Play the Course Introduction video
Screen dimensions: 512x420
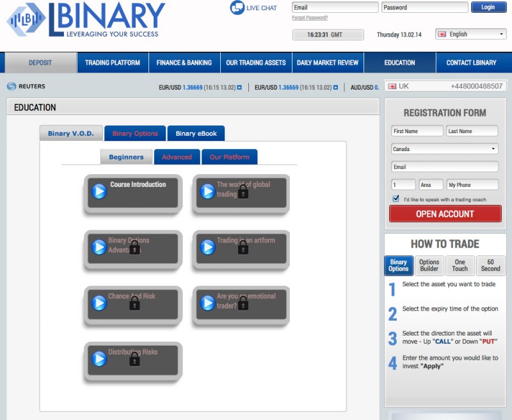pyautogui.click(x=99, y=191)
